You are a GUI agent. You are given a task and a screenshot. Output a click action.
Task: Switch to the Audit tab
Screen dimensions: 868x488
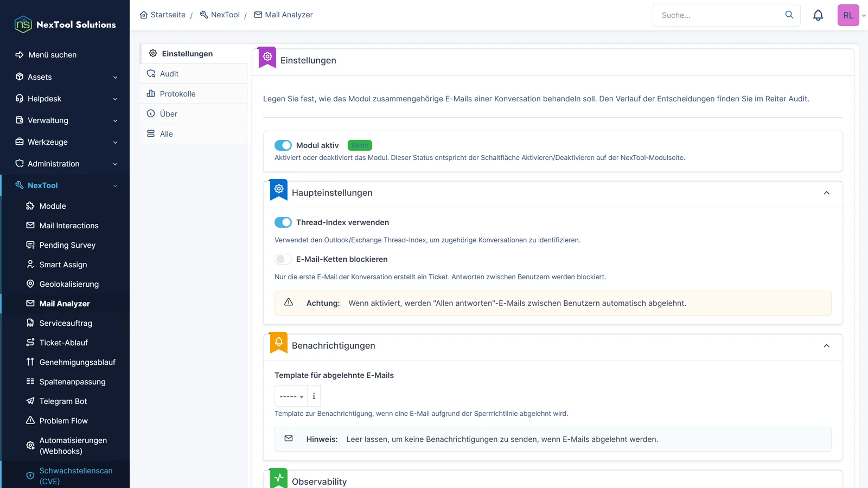[x=193, y=74]
